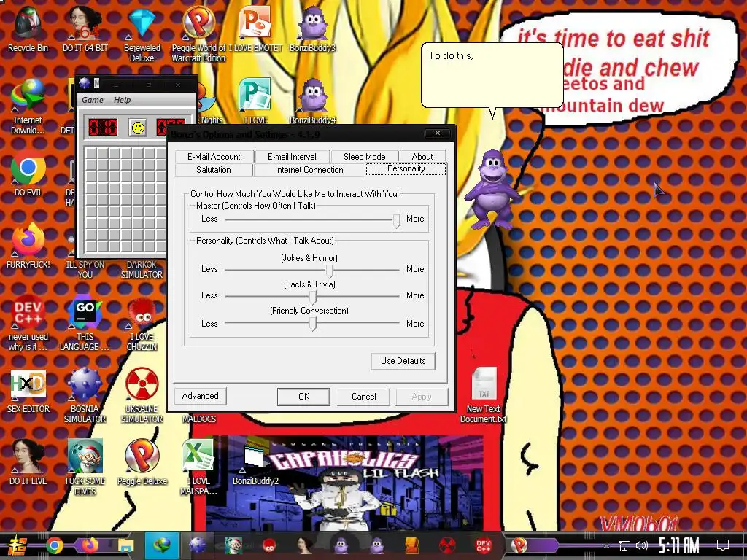This screenshot has width=747, height=560.
Task: Open the About tab
Action: pyautogui.click(x=422, y=157)
